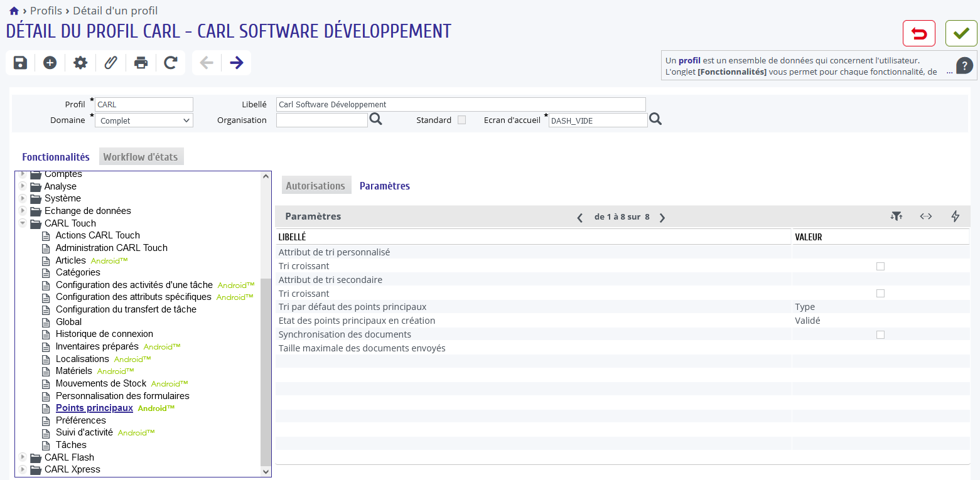
Task: Go to the next record with the right arrow
Action: click(x=237, y=63)
